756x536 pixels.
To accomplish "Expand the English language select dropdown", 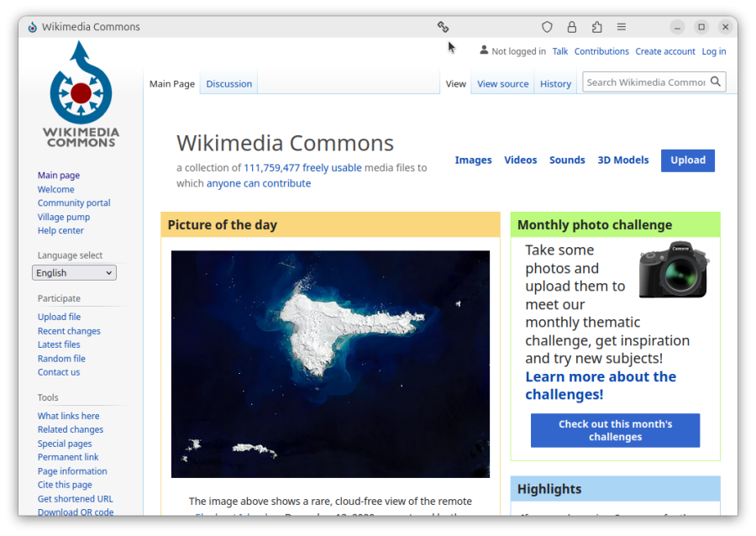I will pos(74,273).
